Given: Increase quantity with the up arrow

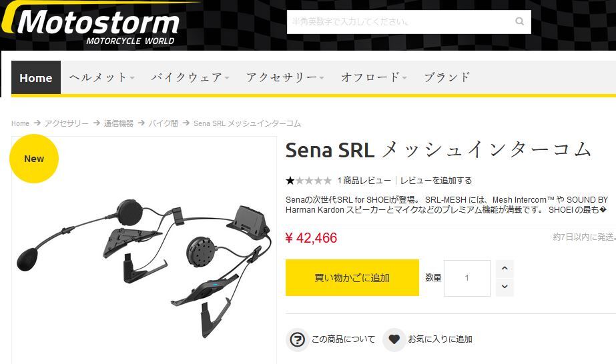Looking at the screenshot, I should [505, 269].
